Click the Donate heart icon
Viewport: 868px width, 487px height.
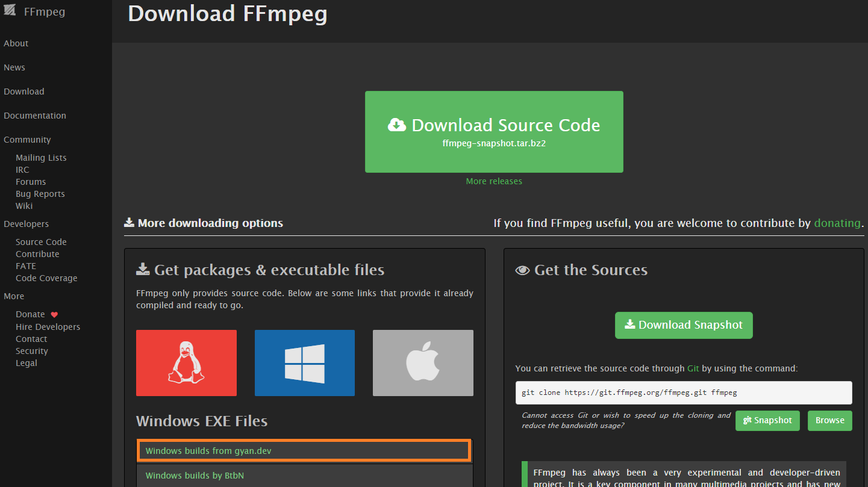(54, 315)
